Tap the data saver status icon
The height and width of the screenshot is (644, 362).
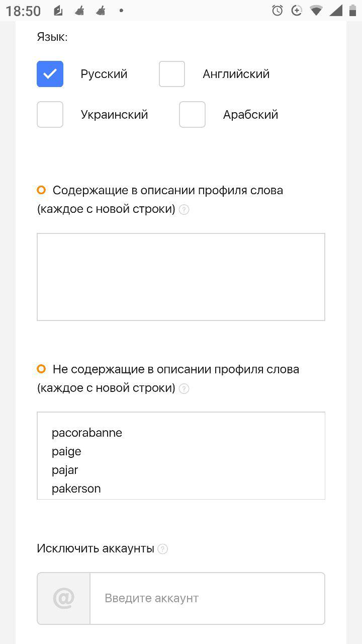click(x=297, y=11)
